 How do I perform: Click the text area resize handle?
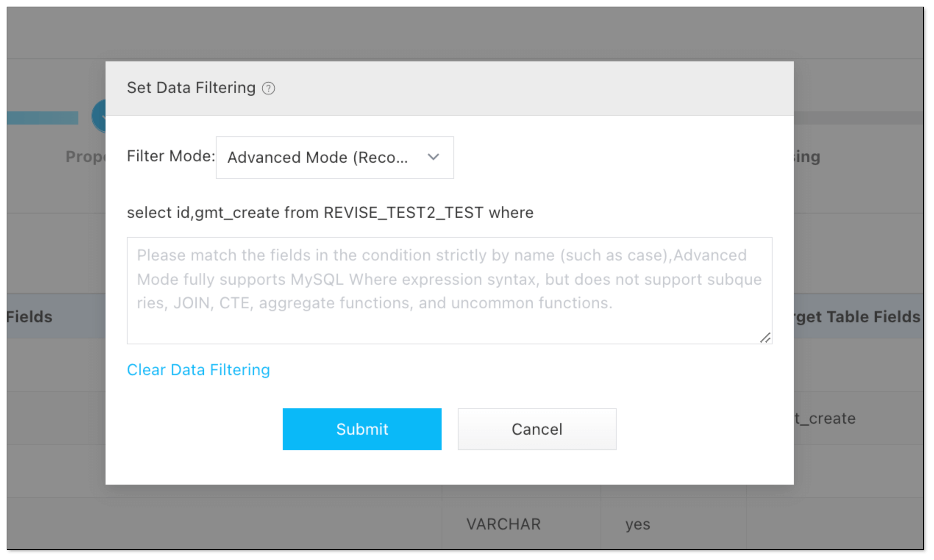click(x=765, y=338)
